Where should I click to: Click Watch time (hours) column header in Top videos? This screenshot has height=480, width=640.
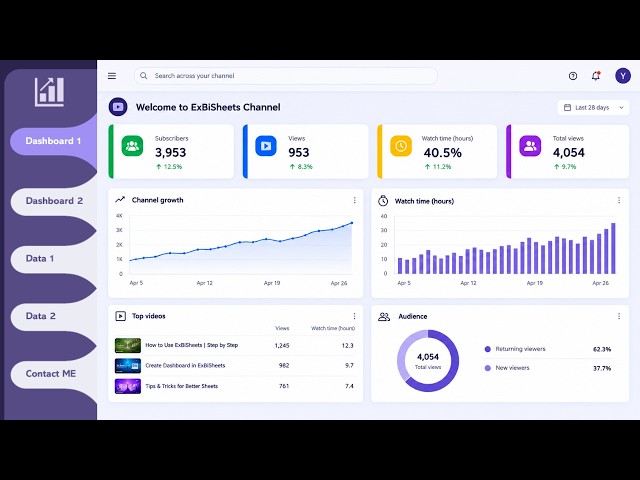click(x=333, y=328)
